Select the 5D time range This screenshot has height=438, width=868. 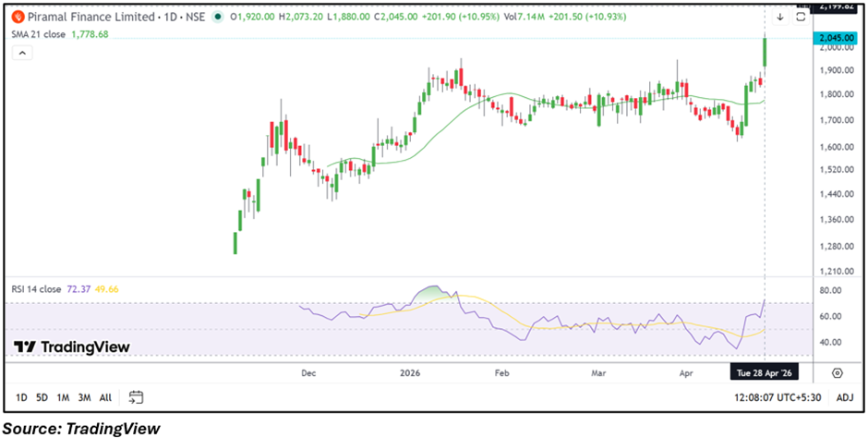[42, 397]
